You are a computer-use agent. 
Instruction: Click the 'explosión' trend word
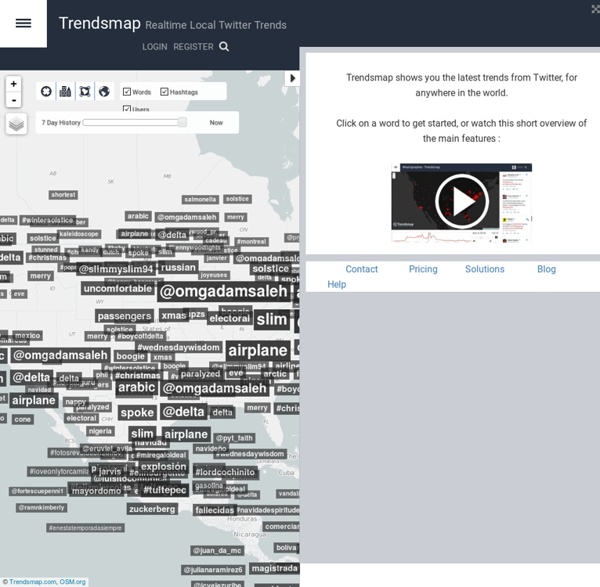[163, 467]
